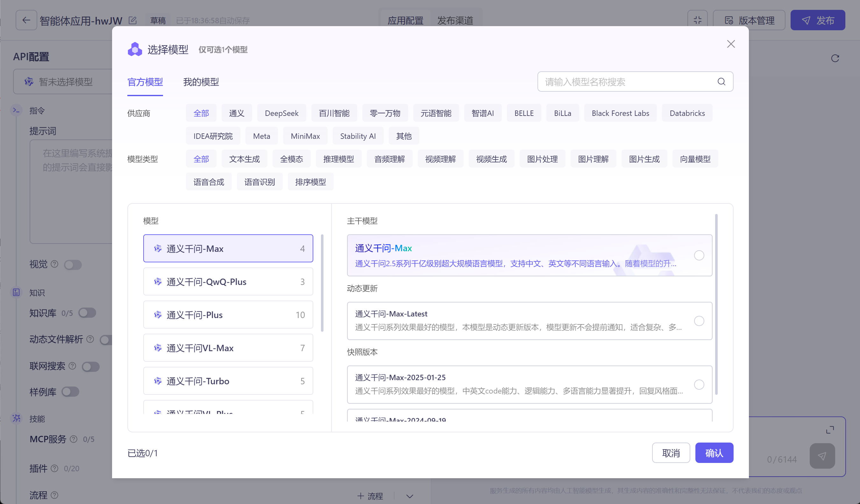Screen dimensions: 860x504
Task: Click the 知识 section icon
Action: coord(16,292)
